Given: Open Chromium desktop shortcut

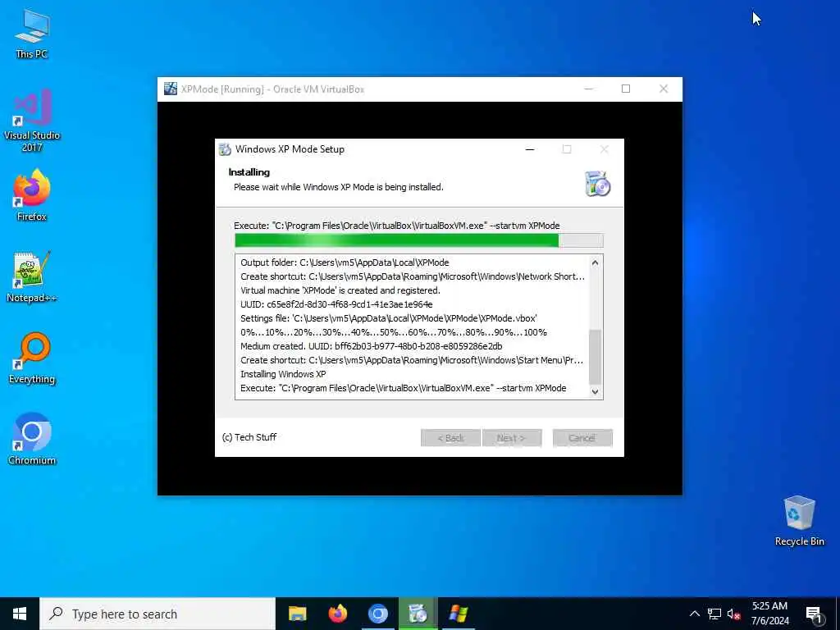Looking at the screenshot, I should coord(32,440).
